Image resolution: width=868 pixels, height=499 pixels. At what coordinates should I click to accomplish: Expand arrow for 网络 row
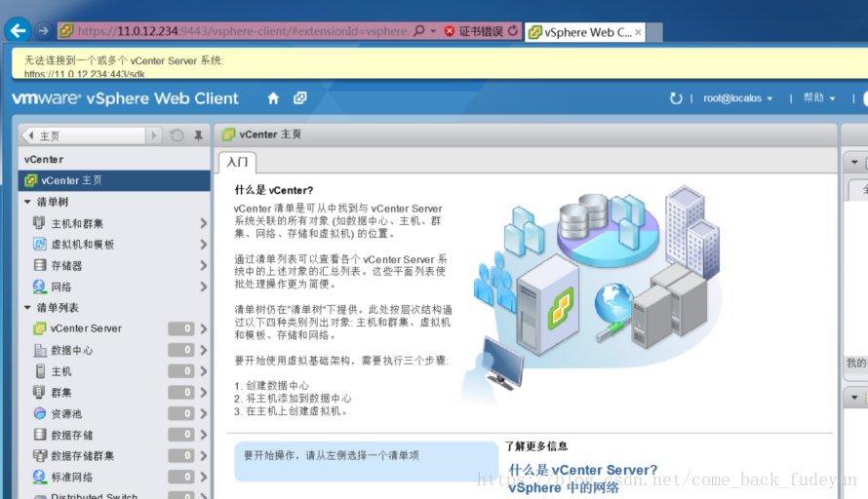pos(203,287)
